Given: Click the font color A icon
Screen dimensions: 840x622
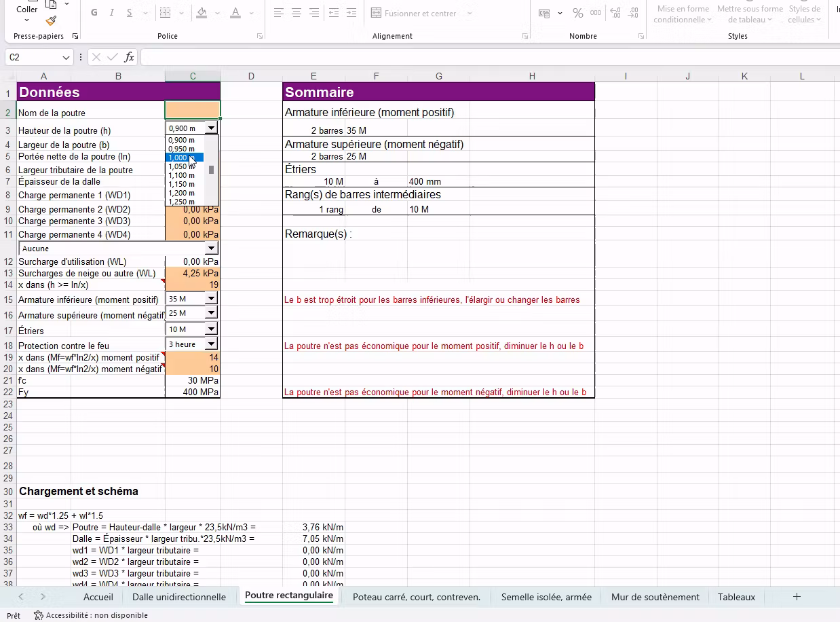Looking at the screenshot, I should (235, 13).
